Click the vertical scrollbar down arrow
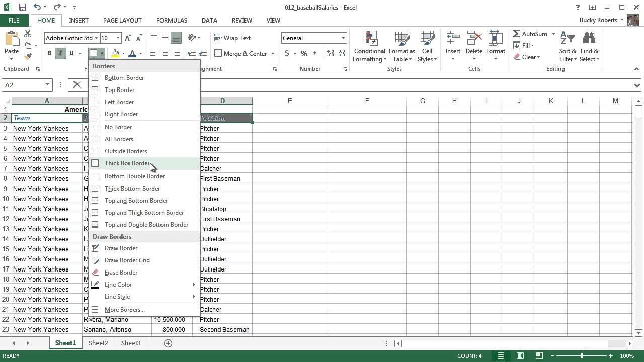The width and height of the screenshot is (644, 362). click(x=638, y=333)
